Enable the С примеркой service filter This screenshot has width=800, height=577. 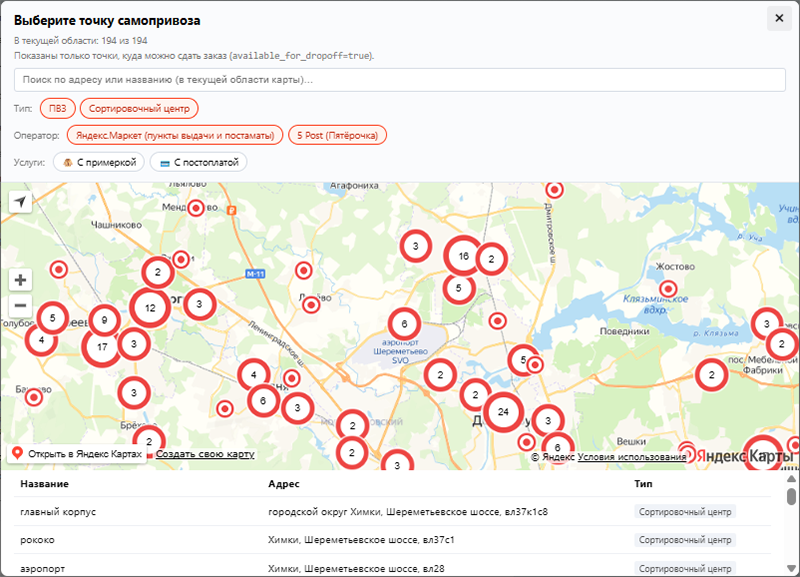(x=99, y=162)
